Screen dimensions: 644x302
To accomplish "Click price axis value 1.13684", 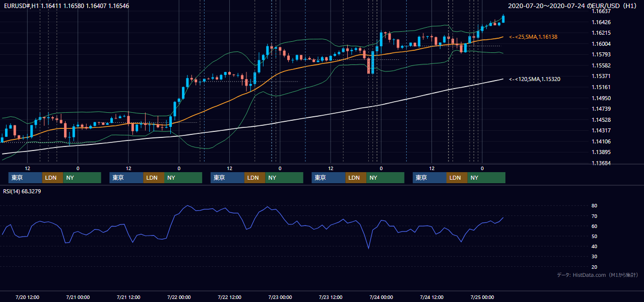I will coord(601,163).
